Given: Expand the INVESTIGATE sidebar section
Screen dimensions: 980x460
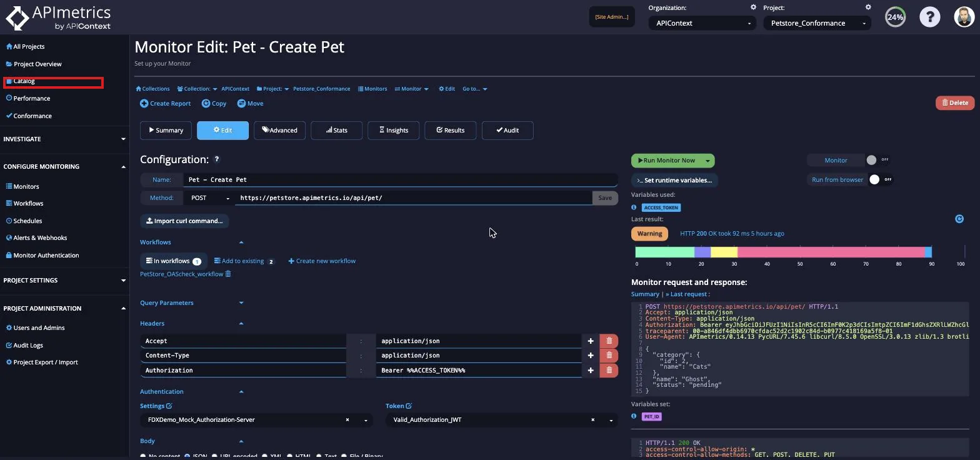Looking at the screenshot, I should 64,139.
